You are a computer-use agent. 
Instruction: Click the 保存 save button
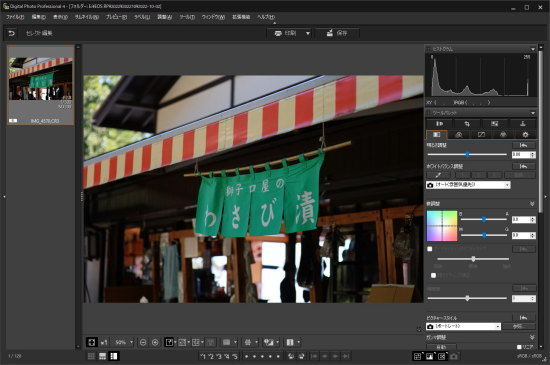337,33
